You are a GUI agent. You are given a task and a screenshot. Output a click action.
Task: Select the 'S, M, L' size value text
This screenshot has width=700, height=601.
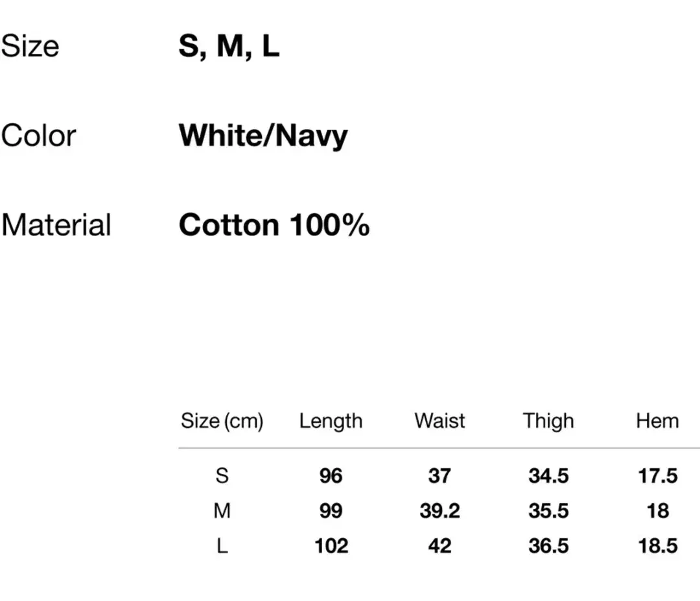(x=229, y=47)
